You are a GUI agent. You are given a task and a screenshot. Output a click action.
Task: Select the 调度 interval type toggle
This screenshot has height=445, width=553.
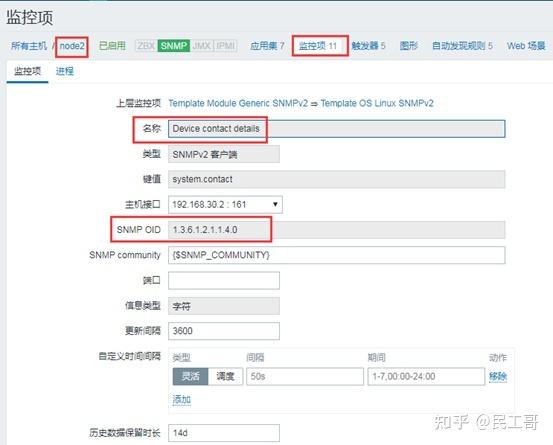coord(225,377)
